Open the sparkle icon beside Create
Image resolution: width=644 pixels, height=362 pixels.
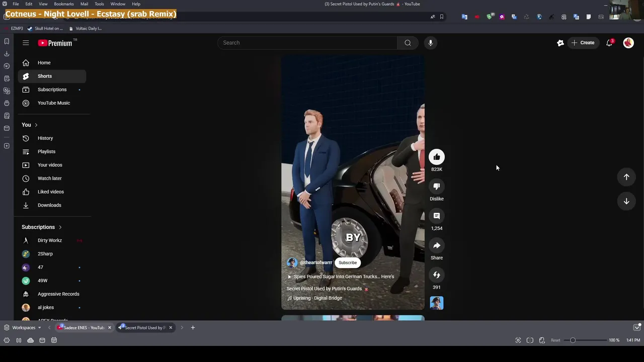click(560, 43)
